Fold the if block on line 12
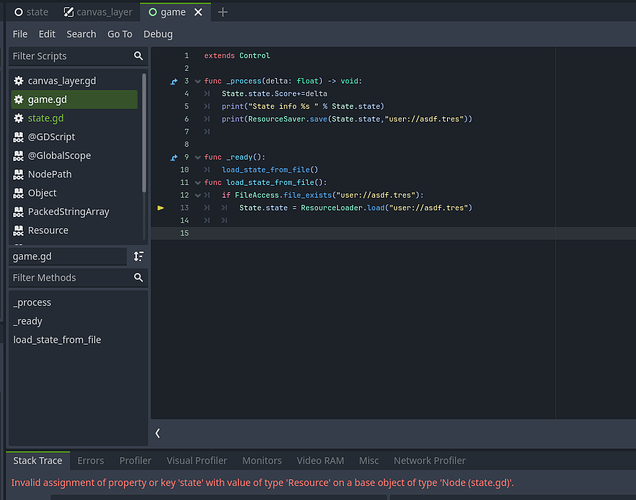 point(198,195)
